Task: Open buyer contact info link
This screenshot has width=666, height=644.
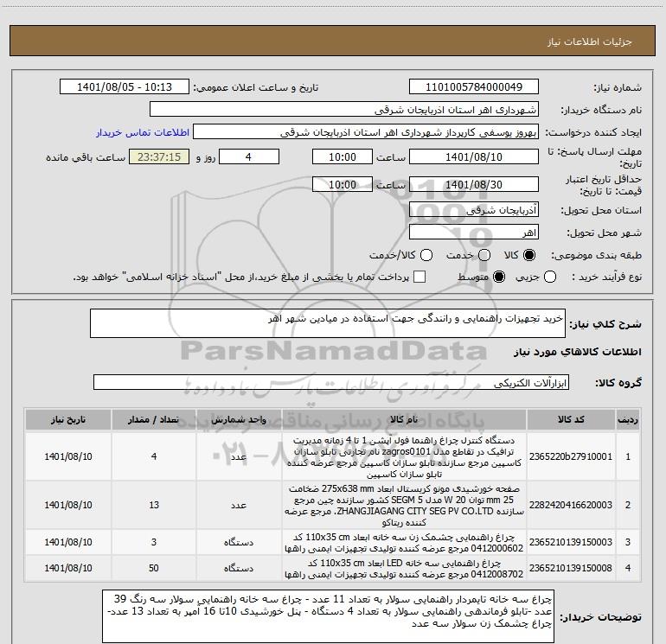Action: tap(143, 132)
